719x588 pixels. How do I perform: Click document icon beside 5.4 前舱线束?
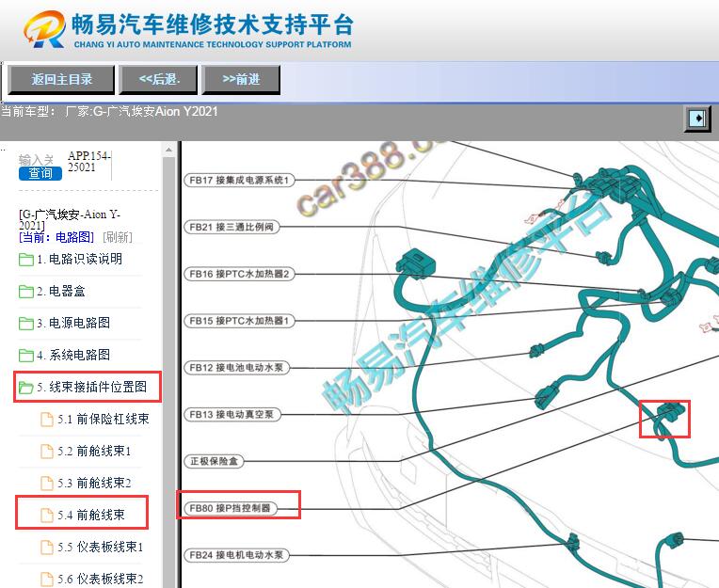(x=47, y=516)
